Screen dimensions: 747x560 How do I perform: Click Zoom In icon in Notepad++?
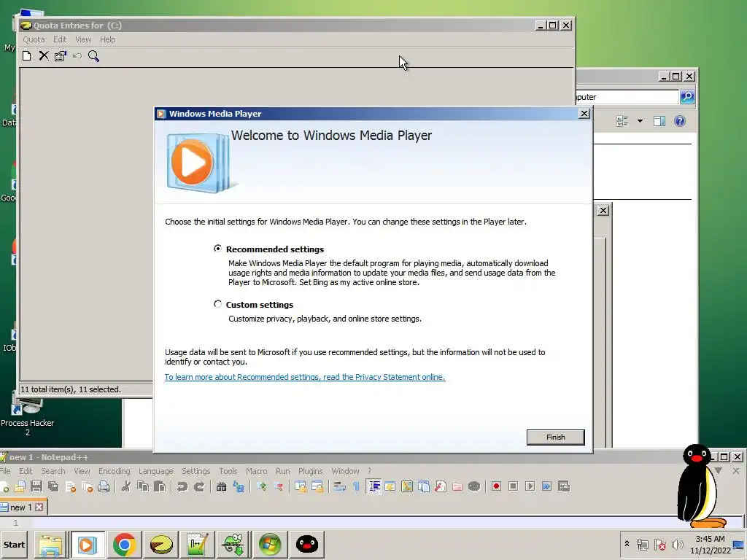(261, 486)
